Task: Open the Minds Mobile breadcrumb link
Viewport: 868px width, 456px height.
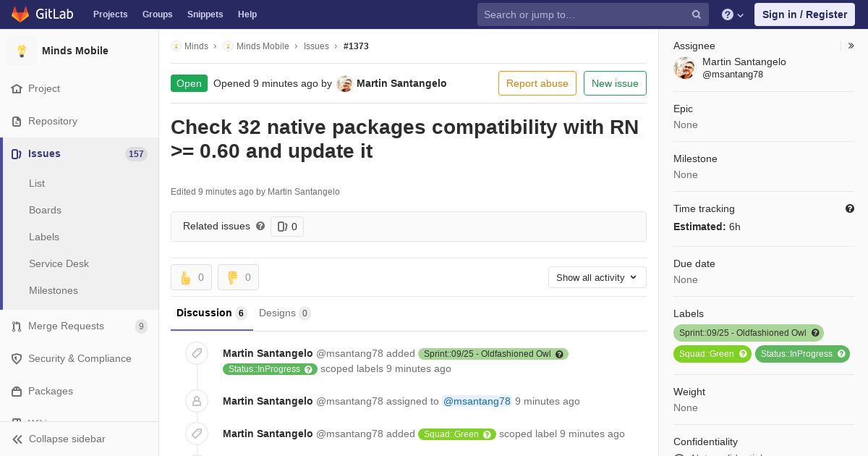Action: click(x=263, y=46)
